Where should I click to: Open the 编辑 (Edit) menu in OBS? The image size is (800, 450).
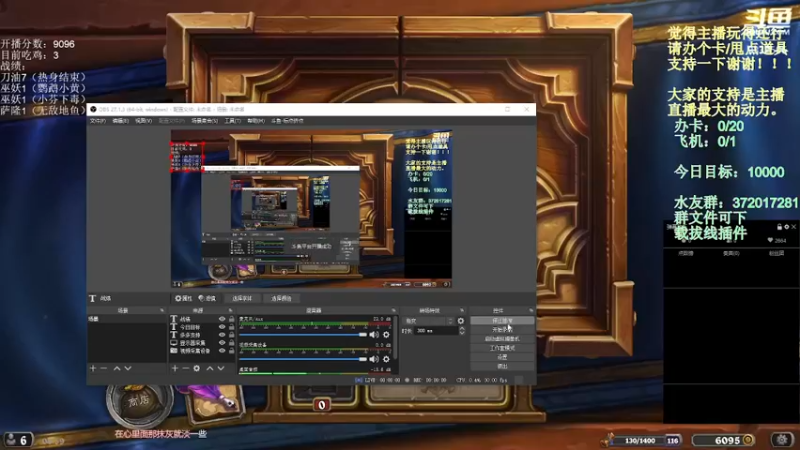click(120, 121)
